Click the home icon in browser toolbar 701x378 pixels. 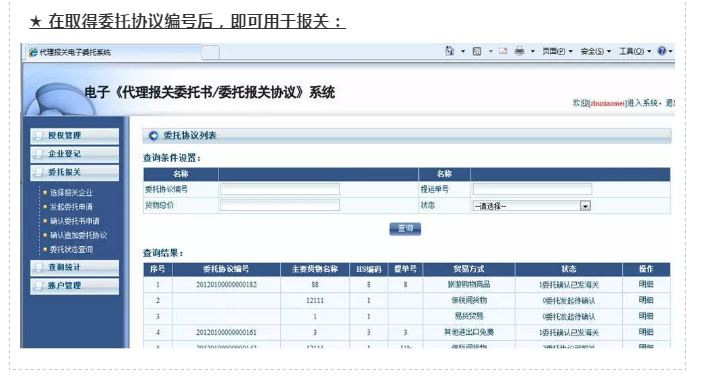click(x=450, y=51)
